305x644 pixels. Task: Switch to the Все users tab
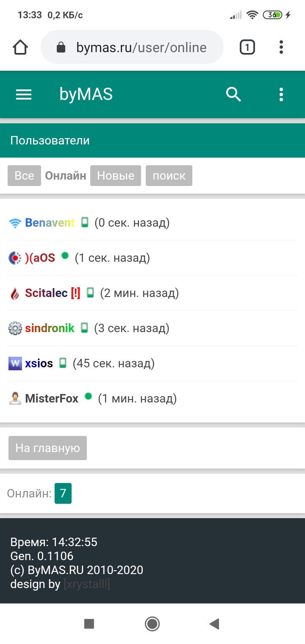(24, 175)
